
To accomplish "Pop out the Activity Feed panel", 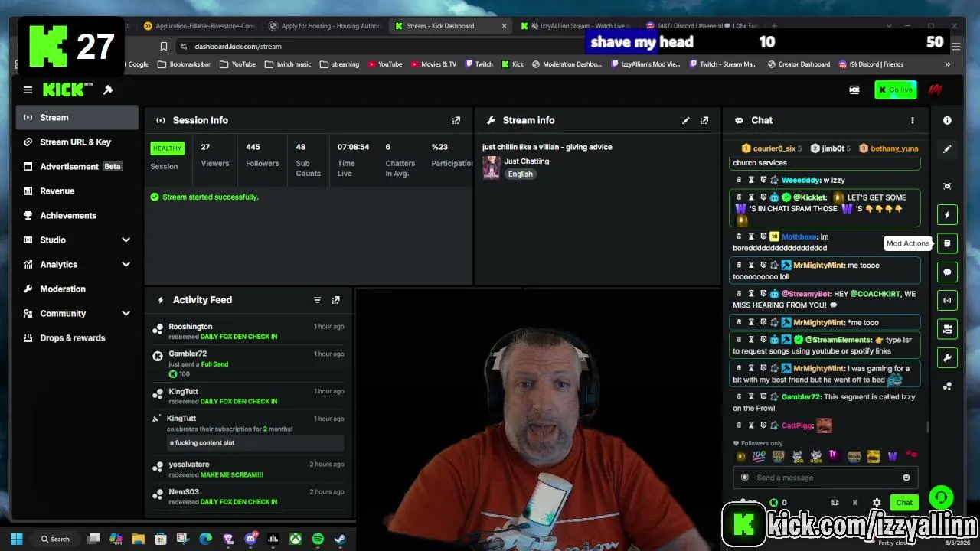I will click(335, 300).
